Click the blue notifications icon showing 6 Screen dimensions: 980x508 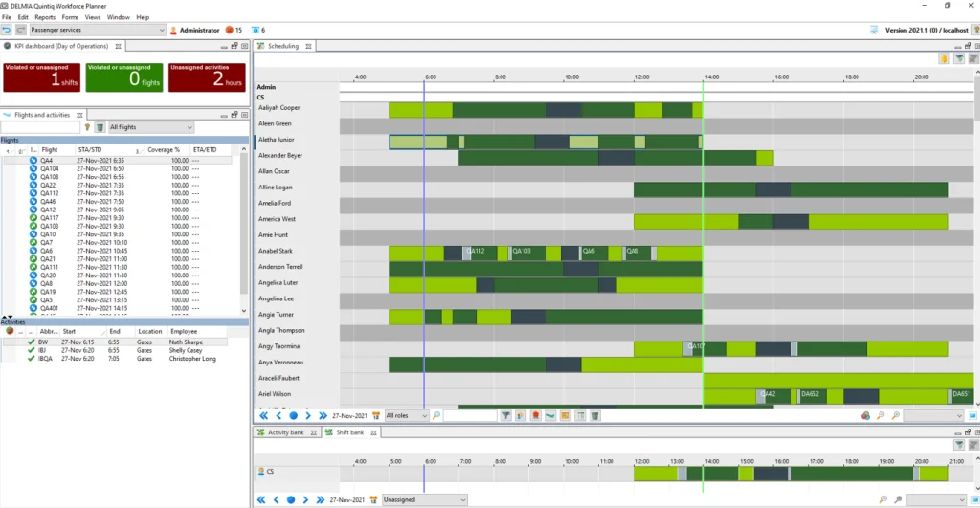(x=256, y=31)
